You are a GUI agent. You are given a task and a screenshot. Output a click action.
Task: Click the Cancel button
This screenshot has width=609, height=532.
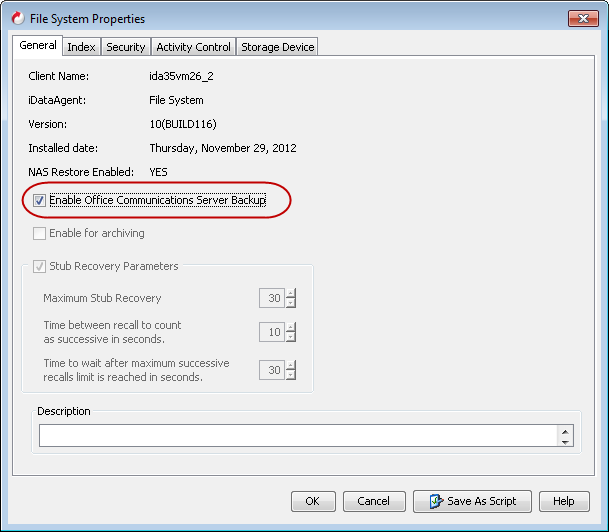click(373, 501)
